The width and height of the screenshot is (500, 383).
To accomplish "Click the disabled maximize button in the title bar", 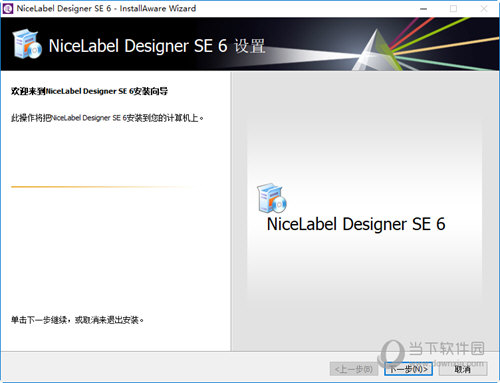I will coord(453,9).
